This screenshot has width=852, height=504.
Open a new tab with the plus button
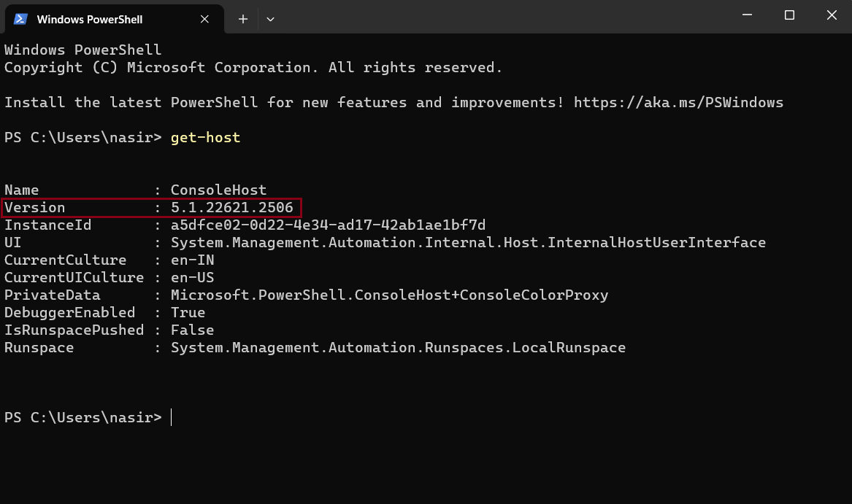243,19
